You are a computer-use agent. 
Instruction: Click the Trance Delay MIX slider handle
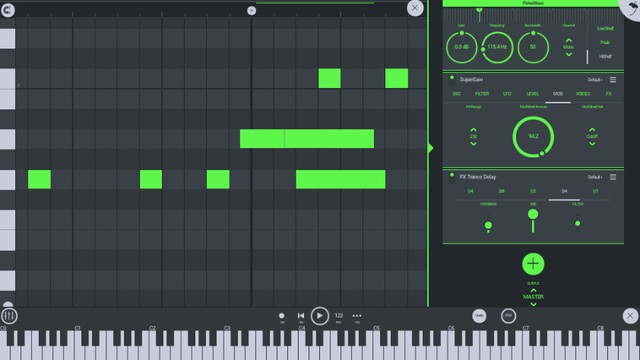coord(533,214)
